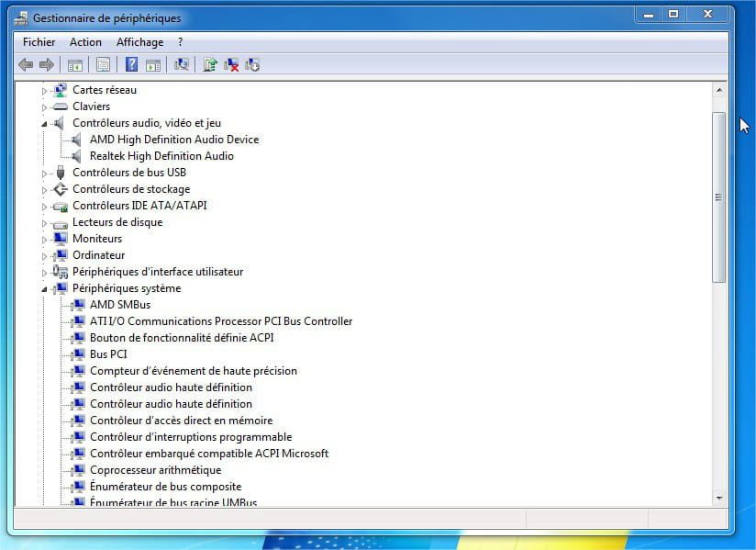This screenshot has width=756, height=550.
Task: Open the blue question mark Help icon
Action: pyautogui.click(x=131, y=64)
